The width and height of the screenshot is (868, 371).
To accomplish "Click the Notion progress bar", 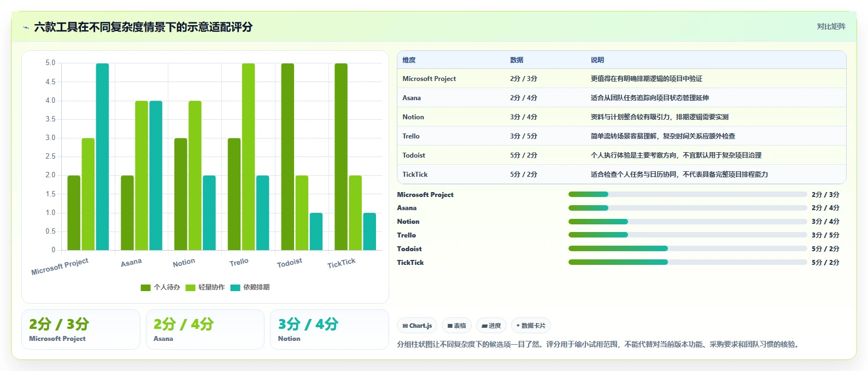I will coord(688,222).
